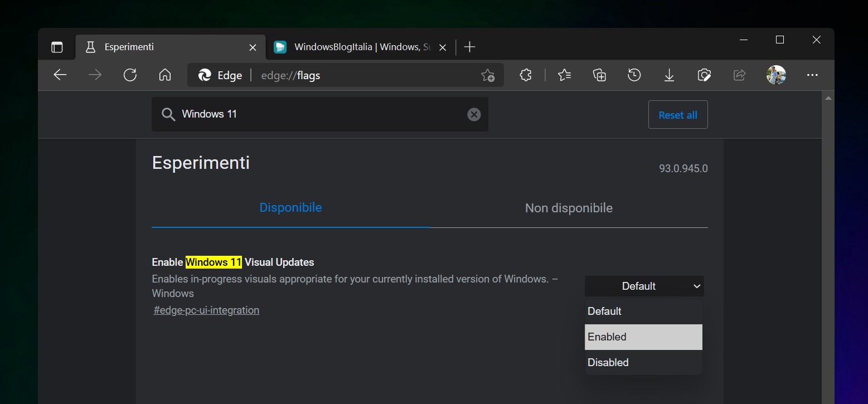868x404 pixels.
Task: Minimize the Edge window
Action: point(744,40)
